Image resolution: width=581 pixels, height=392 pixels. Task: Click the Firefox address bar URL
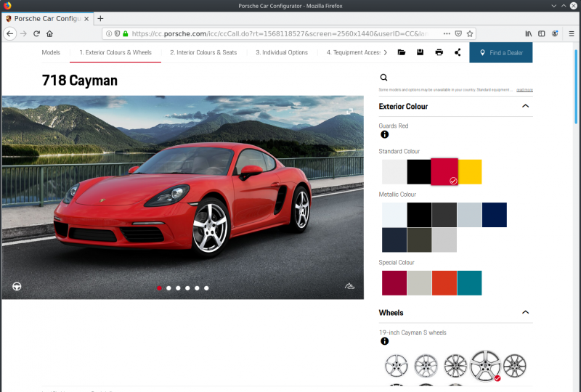coord(280,33)
